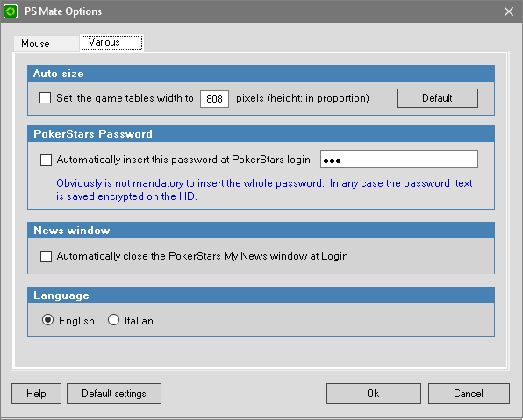The height and width of the screenshot is (420, 523).
Task: Select the English language radio button
Action: point(47,320)
